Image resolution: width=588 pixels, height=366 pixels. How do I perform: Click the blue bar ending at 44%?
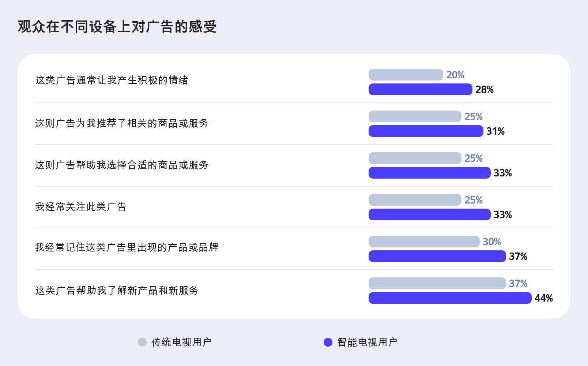coord(450,298)
